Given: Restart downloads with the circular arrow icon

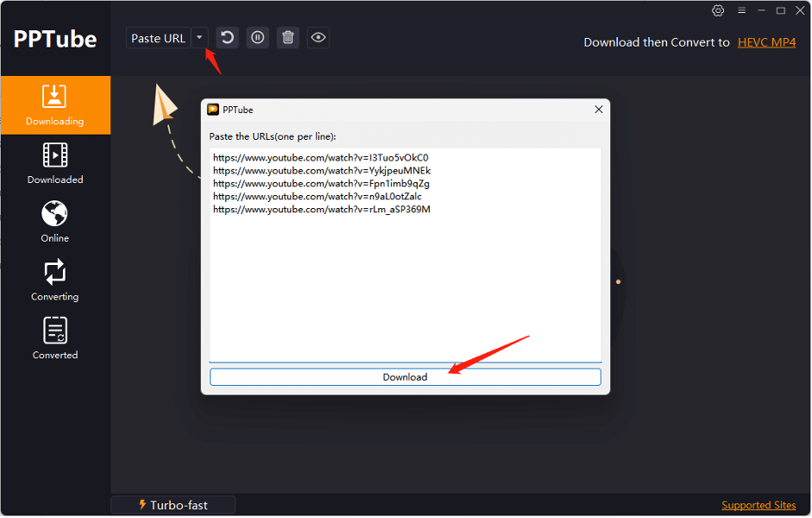Looking at the screenshot, I should click(x=227, y=37).
